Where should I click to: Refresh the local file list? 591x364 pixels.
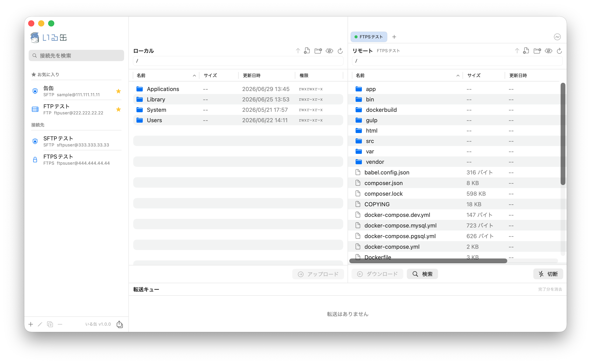pyautogui.click(x=340, y=51)
